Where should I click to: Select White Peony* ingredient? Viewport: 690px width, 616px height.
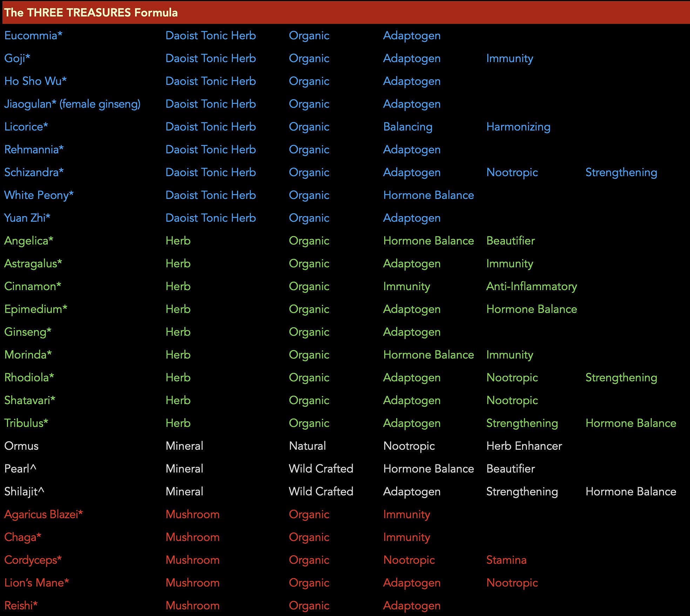pyautogui.click(x=39, y=195)
